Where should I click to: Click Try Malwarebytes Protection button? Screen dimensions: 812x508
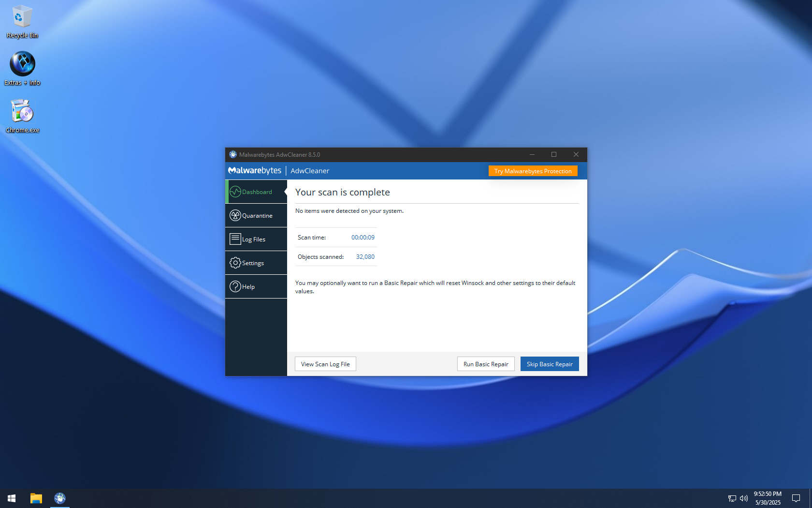(x=533, y=171)
